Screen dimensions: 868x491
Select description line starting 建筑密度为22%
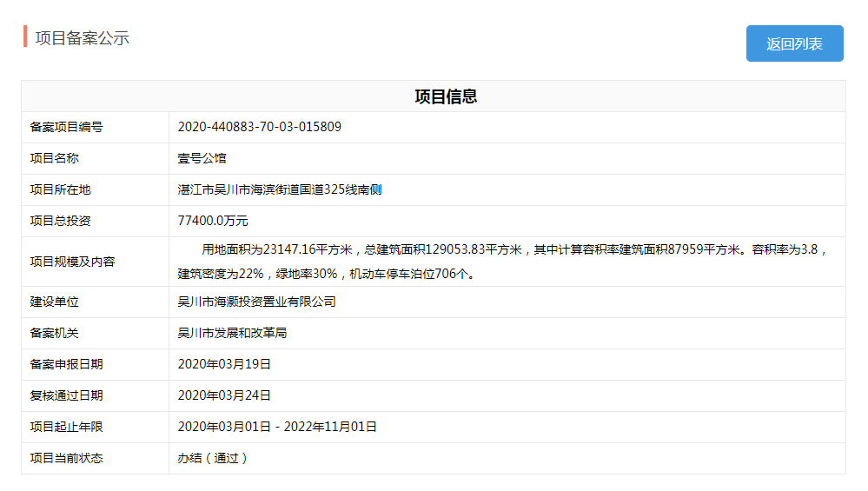326,274
